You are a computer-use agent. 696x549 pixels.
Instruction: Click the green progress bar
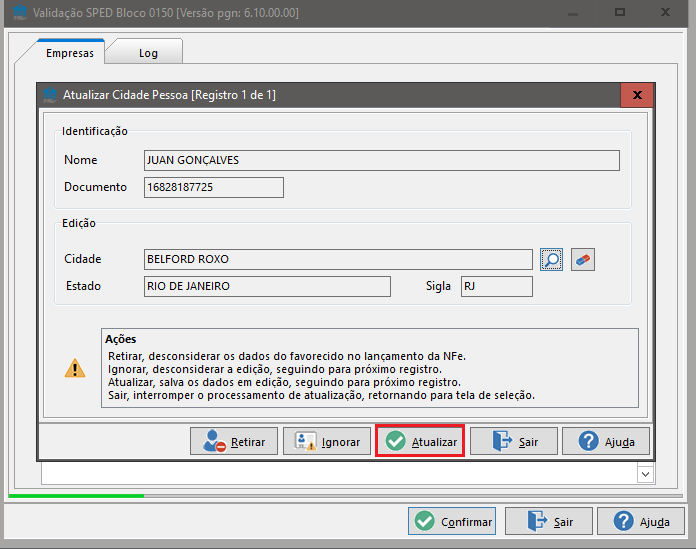coord(76,496)
